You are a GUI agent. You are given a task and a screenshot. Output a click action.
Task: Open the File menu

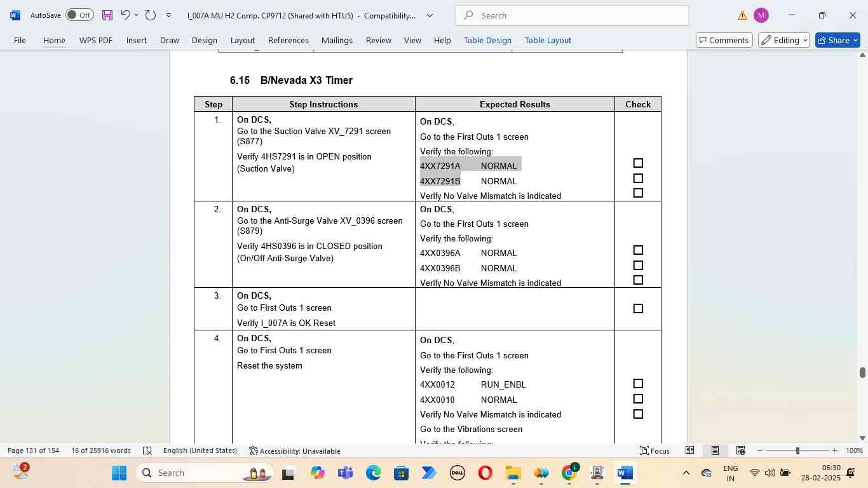click(x=20, y=40)
